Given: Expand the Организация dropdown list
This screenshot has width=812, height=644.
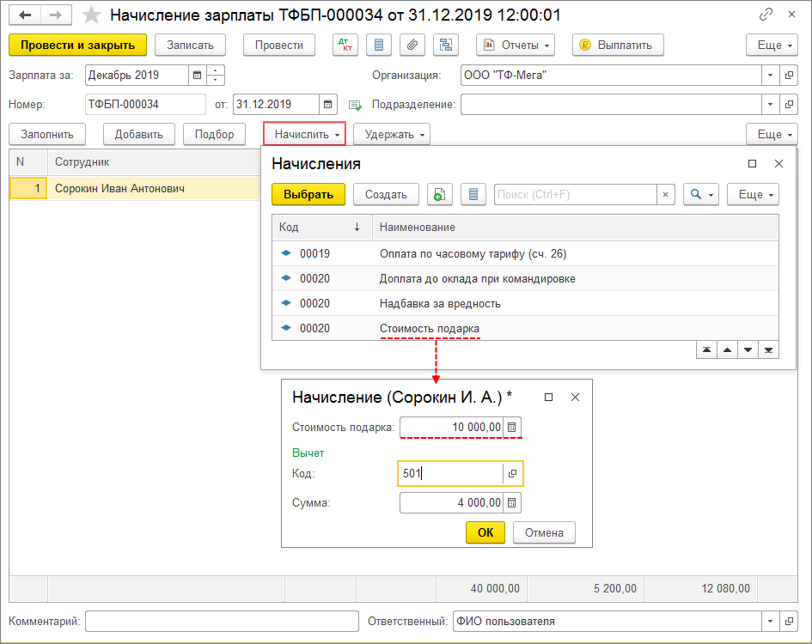Looking at the screenshot, I should tap(770, 76).
